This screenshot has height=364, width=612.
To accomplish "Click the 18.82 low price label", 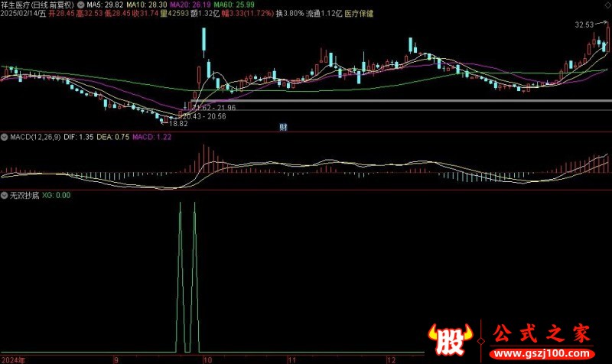I will click(178, 124).
